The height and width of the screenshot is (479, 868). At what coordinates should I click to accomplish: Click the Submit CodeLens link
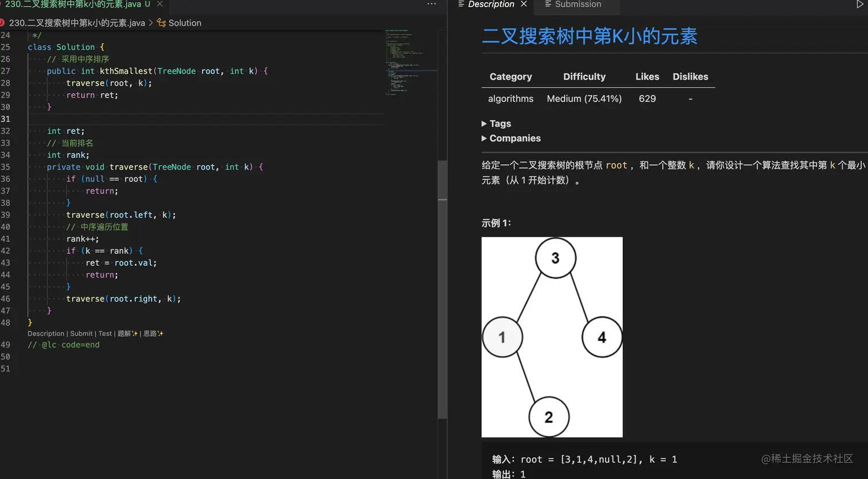point(82,334)
